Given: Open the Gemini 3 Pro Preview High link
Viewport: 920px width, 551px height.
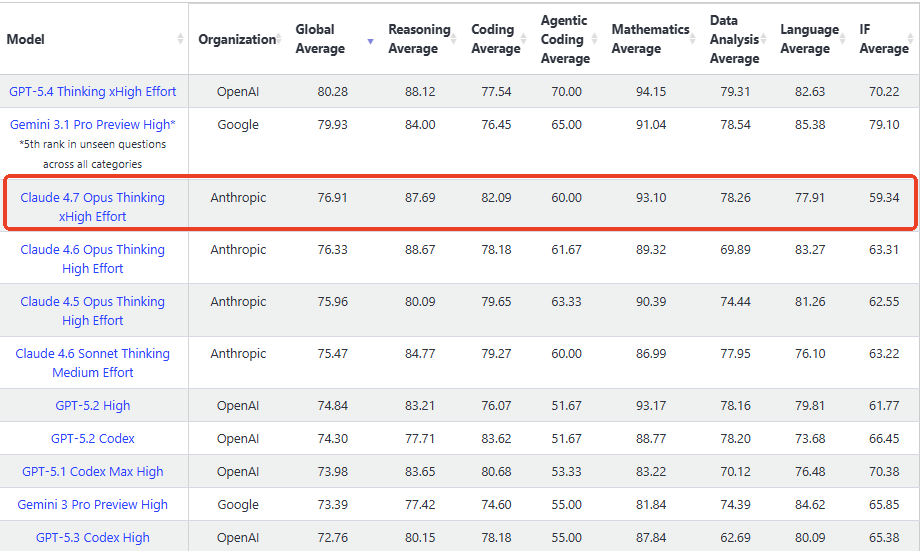Looking at the screenshot, I should (x=93, y=505).
